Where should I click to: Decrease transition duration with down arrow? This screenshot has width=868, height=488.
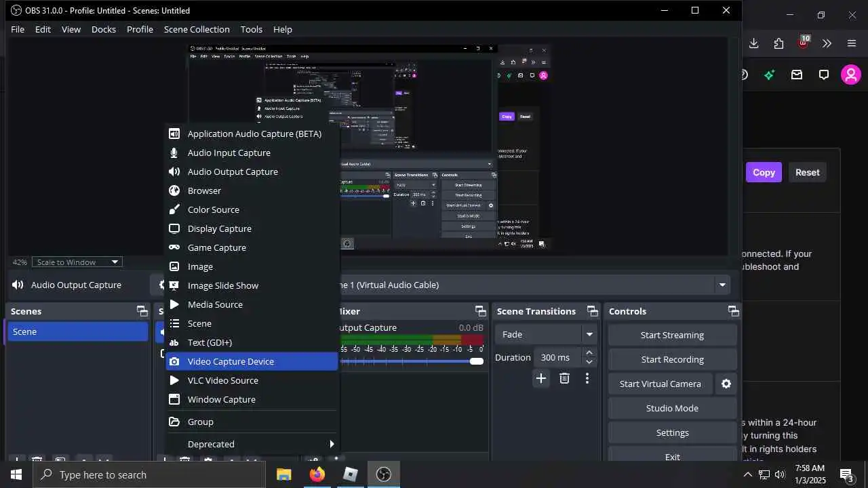tap(589, 362)
